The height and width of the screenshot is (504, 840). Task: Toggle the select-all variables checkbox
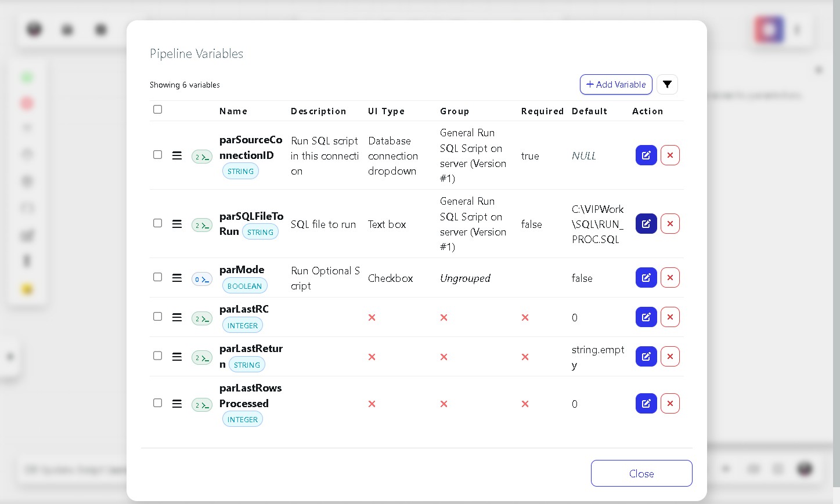[x=157, y=110]
